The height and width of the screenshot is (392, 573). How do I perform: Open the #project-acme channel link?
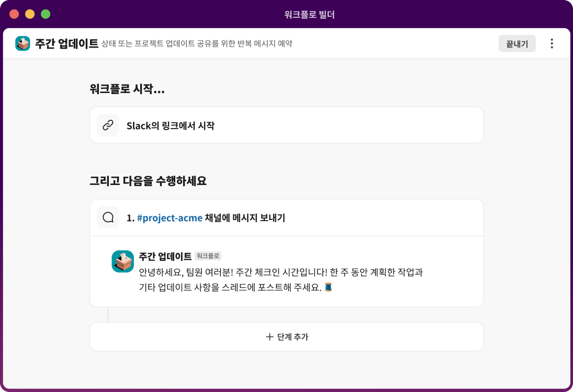click(170, 217)
